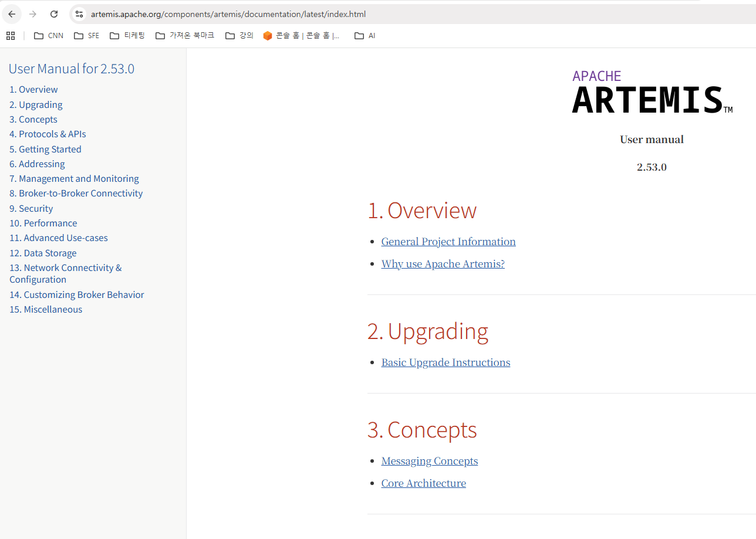Screen dimensions: 756x539
Task: Go to 13. Network Connectivity & Configuration in sidebar
Action: pos(66,273)
